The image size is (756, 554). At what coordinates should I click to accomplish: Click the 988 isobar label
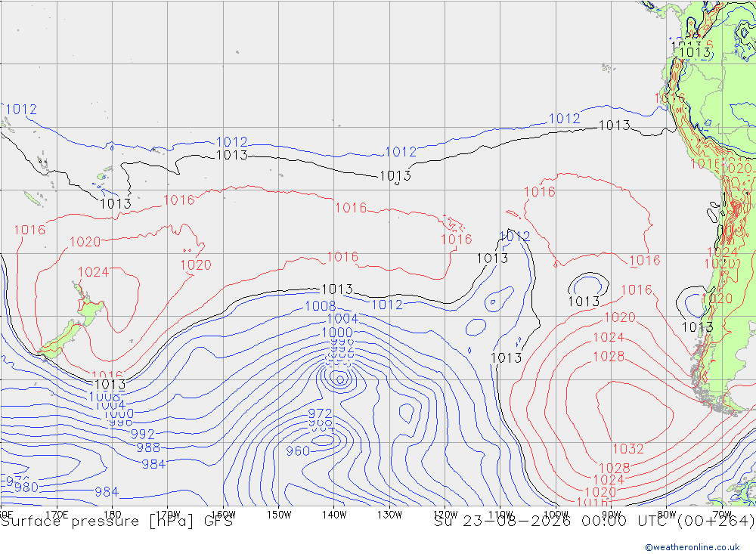148,447
